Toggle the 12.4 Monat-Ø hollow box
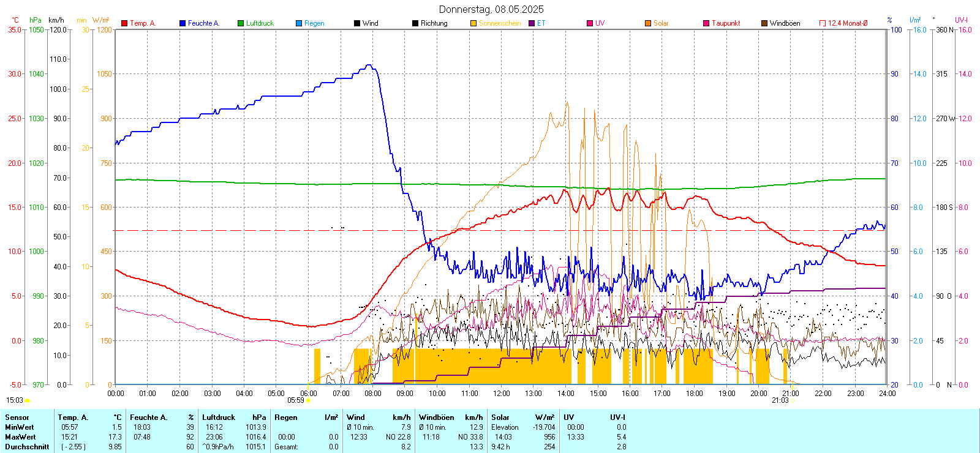 pyautogui.click(x=823, y=23)
